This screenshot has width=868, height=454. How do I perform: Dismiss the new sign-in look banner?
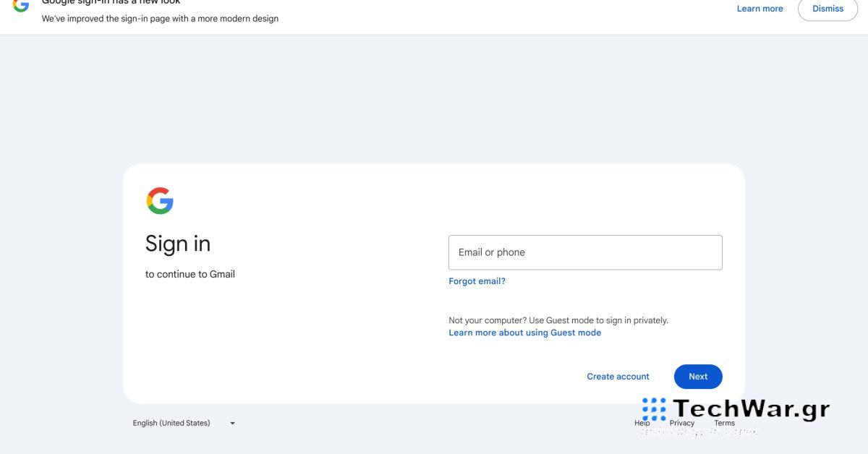(827, 9)
